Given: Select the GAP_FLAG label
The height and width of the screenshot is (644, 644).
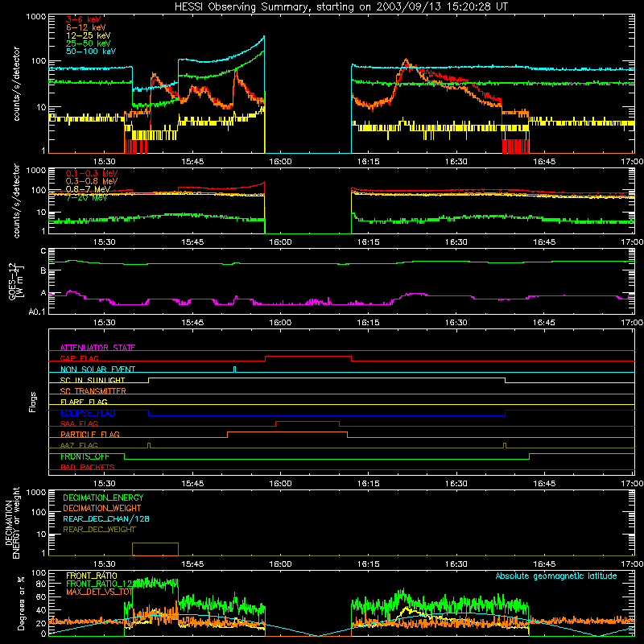Looking at the screenshot, I should coord(79,358).
